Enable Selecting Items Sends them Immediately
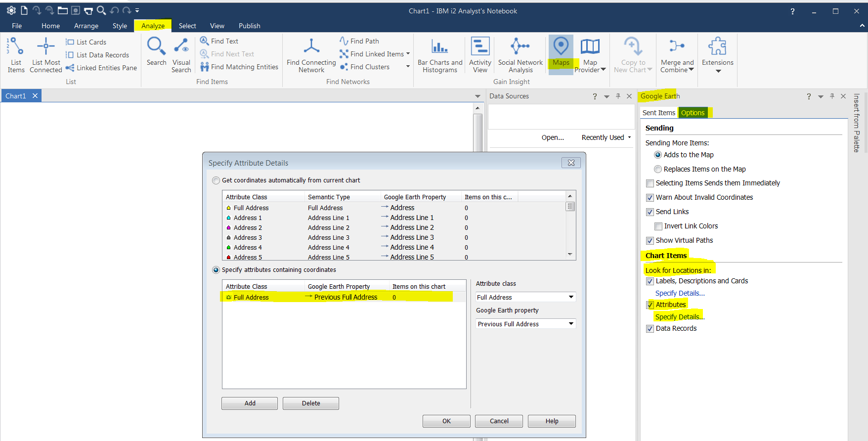868x441 pixels. click(x=650, y=183)
